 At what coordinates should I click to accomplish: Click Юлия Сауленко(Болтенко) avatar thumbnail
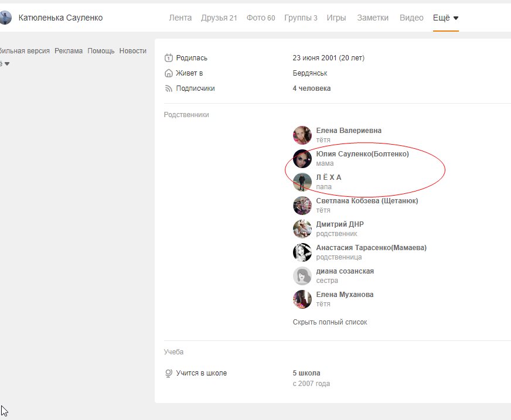pos(302,159)
